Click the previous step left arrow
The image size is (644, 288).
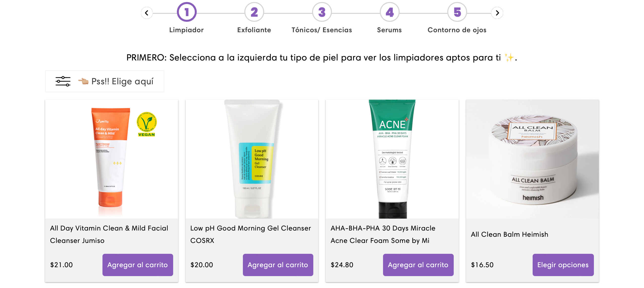[147, 13]
